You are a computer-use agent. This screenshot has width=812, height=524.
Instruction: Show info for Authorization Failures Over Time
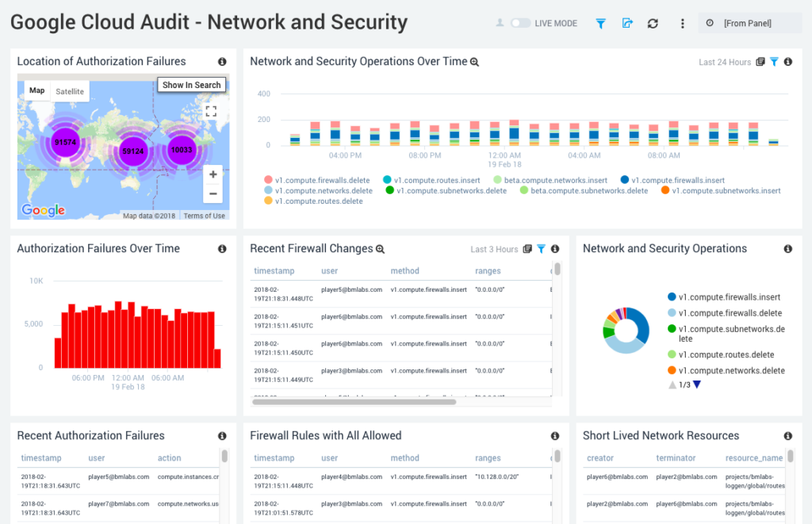222,249
